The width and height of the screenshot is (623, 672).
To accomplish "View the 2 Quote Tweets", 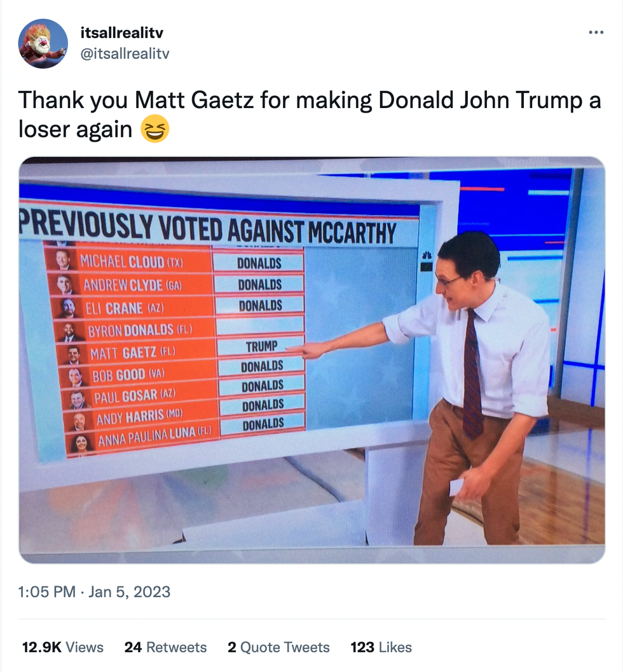I will pyautogui.click(x=278, y=647).
